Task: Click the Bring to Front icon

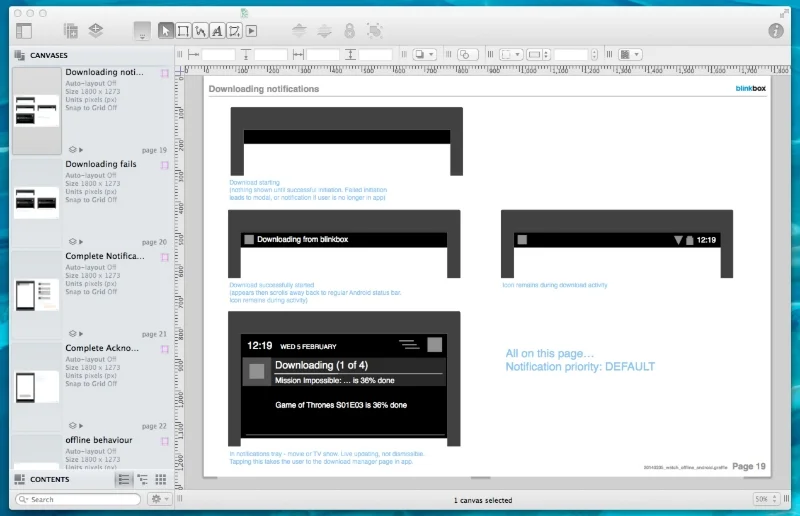Action: click(x=299, y=31)
